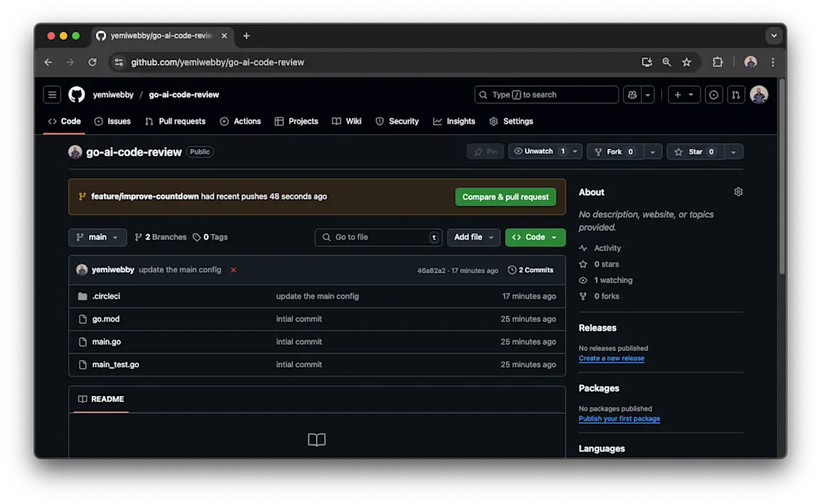Open the green Code dropdown
This screenshot has height=504, width=821.
535,236
